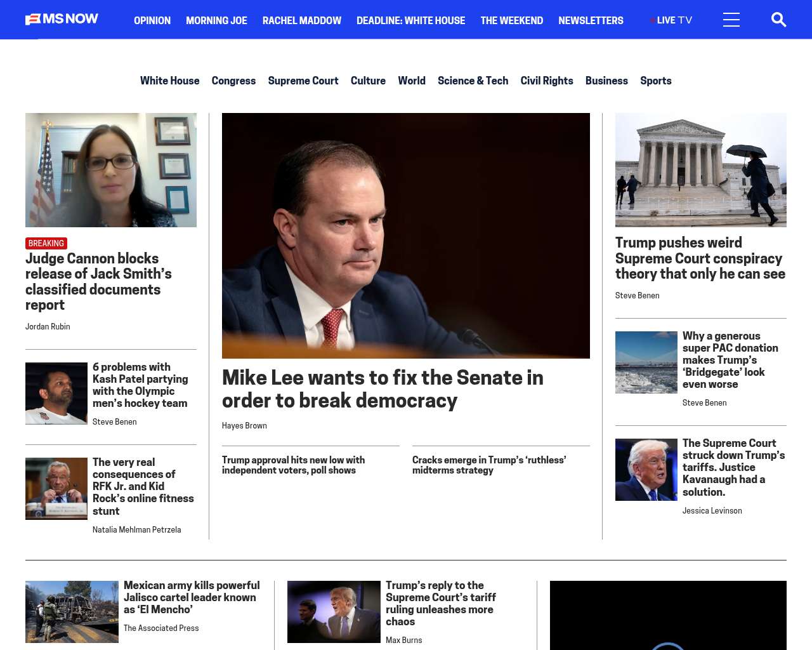View author Hayes Brown
Viewport: 812px width, 650px height.
244,425
